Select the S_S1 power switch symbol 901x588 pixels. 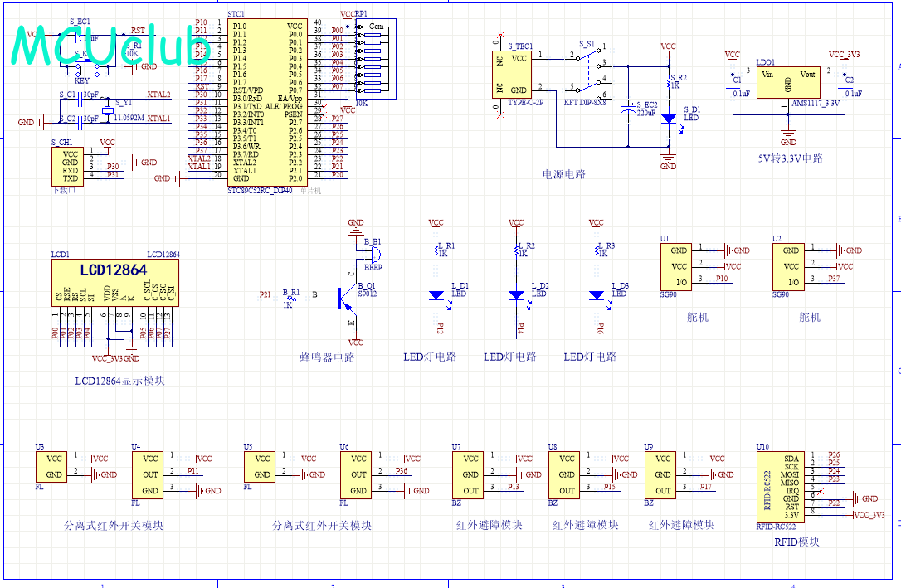tap(587, 70)
